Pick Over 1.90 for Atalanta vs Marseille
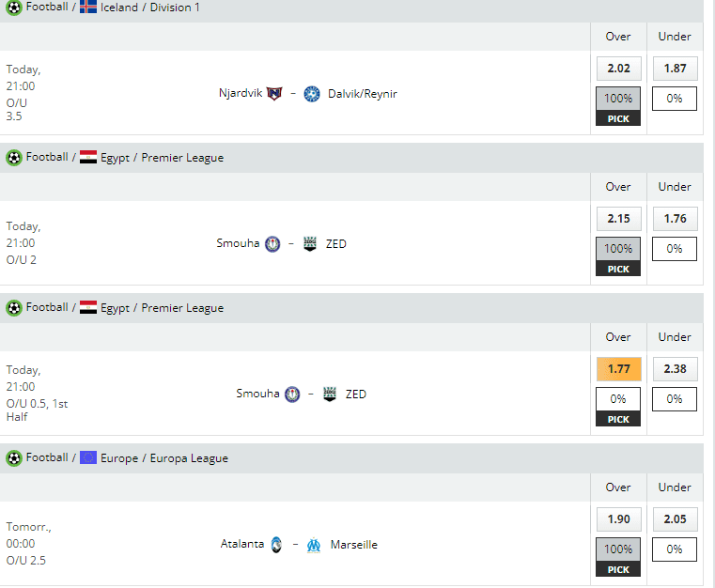The height and width of the screenshot is (588, 715). 618,519
